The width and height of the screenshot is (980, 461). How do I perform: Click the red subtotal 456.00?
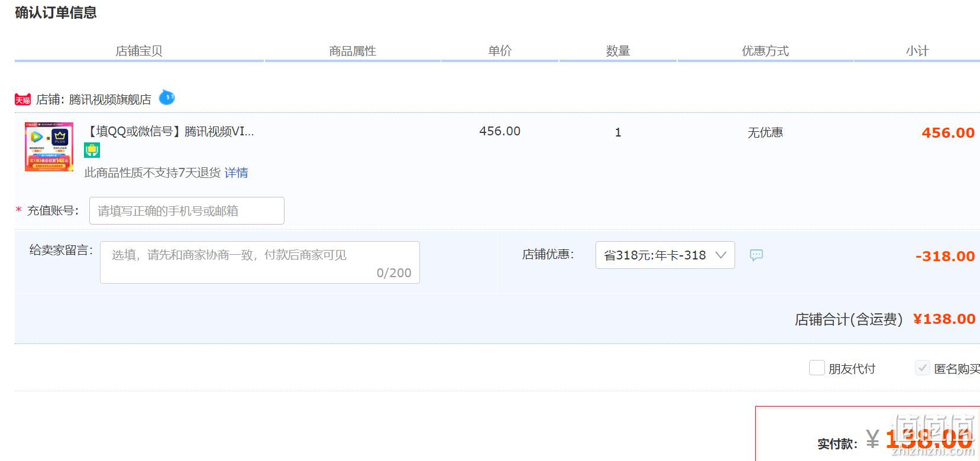click(948, 133)
